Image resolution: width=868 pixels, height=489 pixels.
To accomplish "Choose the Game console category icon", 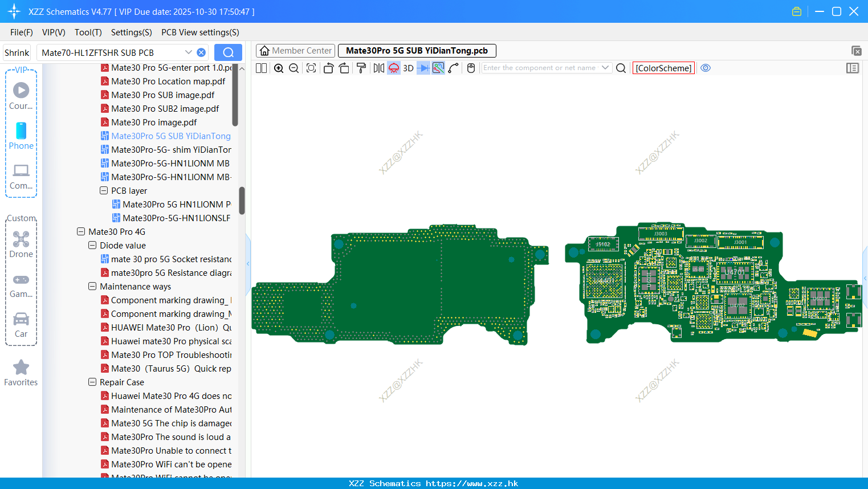I will coord(21,285).
